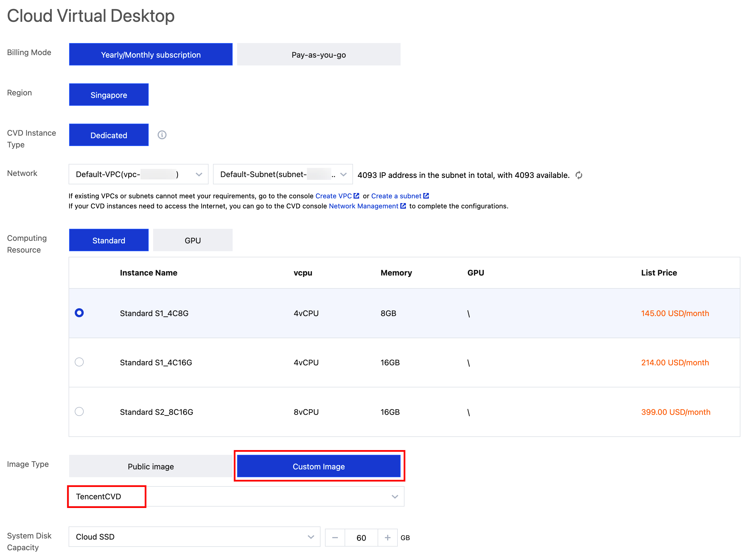Select Standard S1_4C16G radio button
This screenshot has width=753, height=560.
click(79, 362)
